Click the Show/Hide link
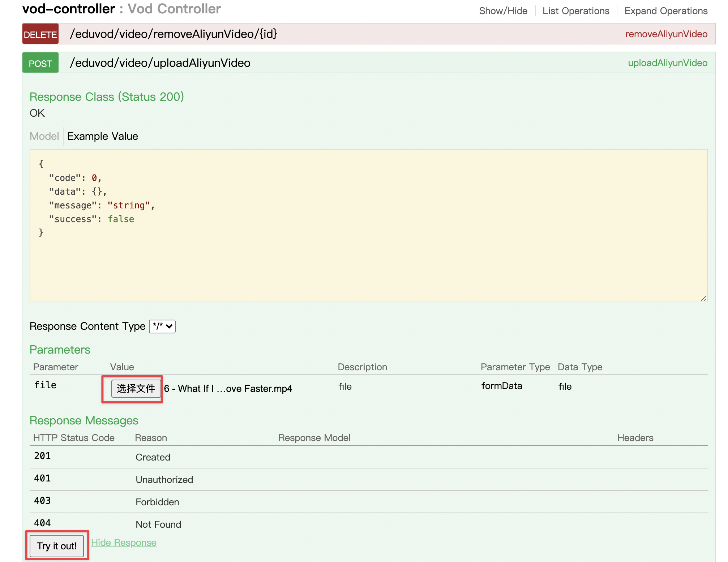 pyautogui.click(x=503, y=11)
